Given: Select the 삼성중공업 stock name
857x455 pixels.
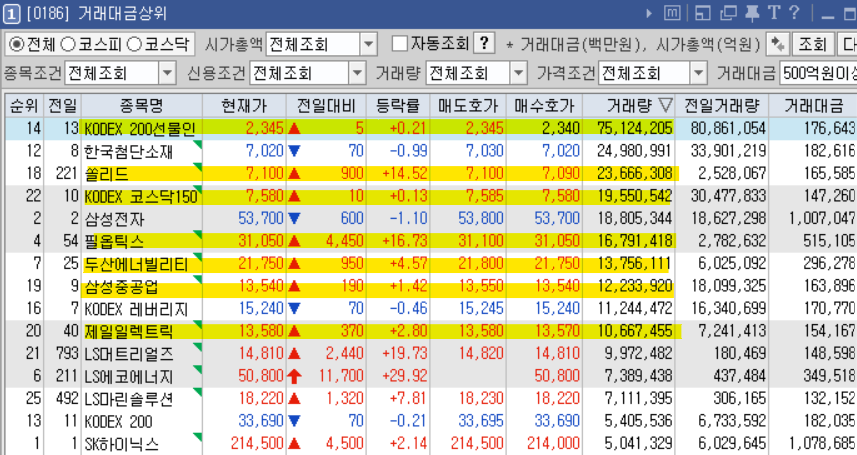Looking at the screenshot, I should click(x=121, y=287).
